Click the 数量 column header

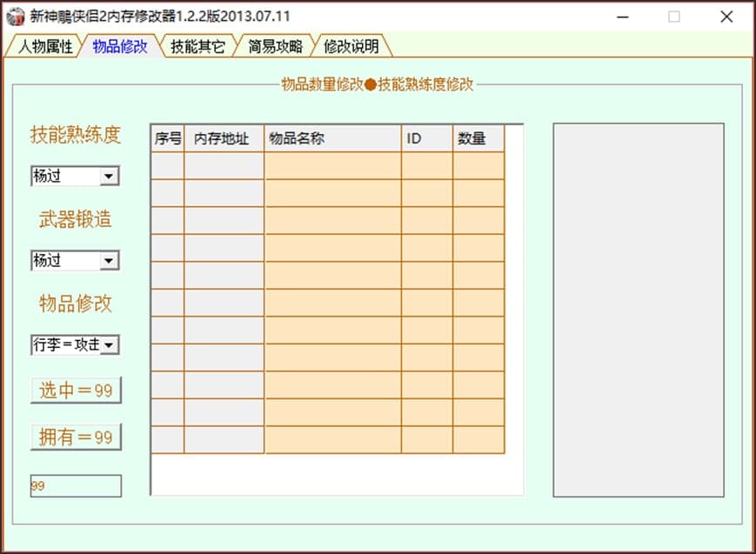[476, 137]
